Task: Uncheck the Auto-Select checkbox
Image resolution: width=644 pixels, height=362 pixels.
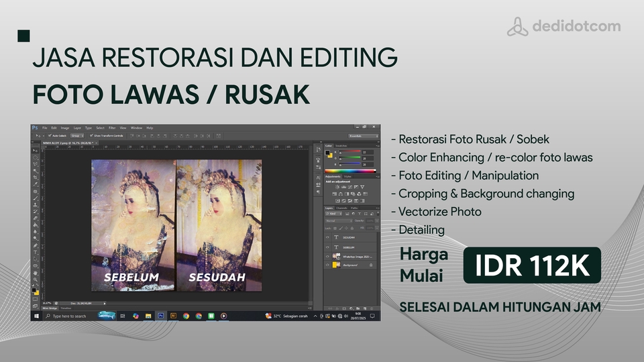Action: (x=50, y=135)
